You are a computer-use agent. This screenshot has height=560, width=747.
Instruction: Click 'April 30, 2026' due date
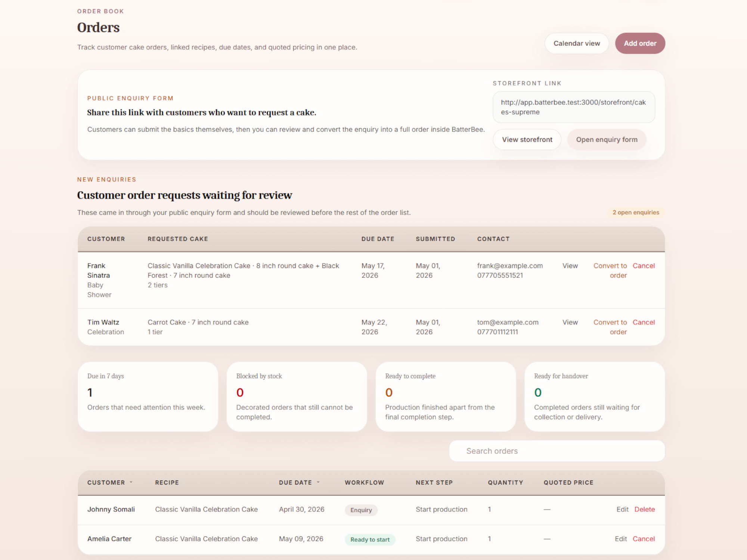click(301, 509)
